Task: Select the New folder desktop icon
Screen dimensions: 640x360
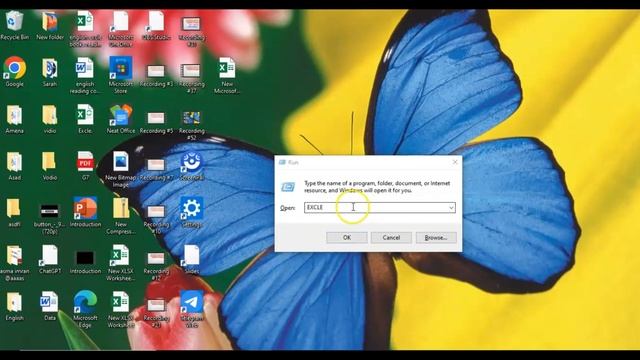Action: [50, 25]
